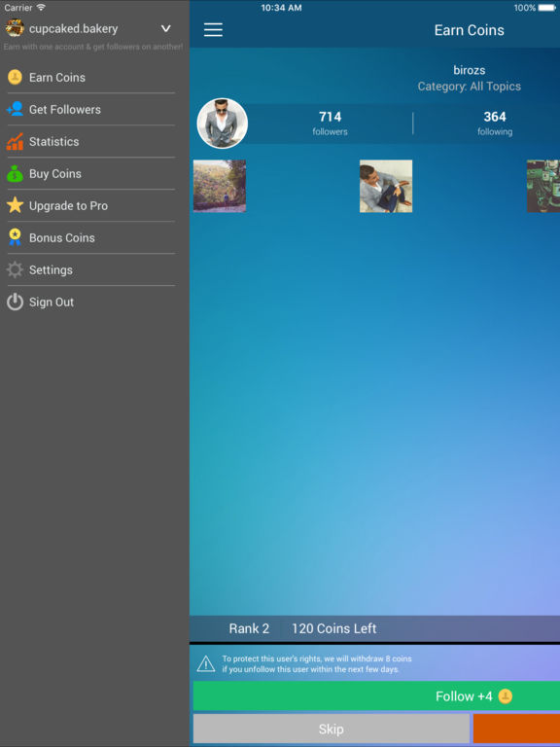Image resolution: width=560 pixels, height=747 pixels.
Task: Tap the Wi-Fi status icon
Action: (41, 8)
